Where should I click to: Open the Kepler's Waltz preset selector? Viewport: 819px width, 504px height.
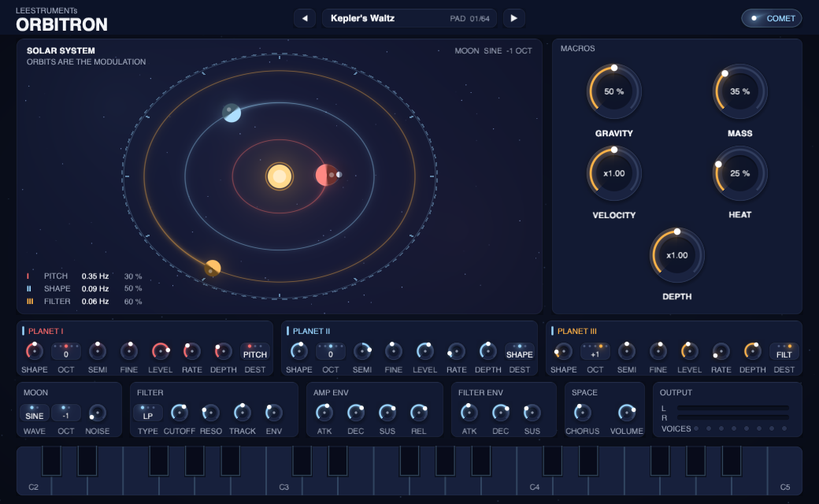409,18
